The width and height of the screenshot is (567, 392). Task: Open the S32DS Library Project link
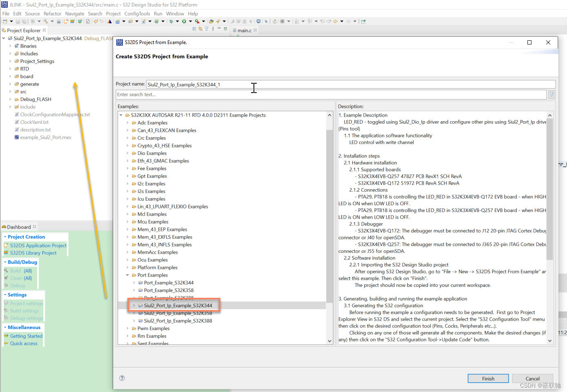point(33,253)
